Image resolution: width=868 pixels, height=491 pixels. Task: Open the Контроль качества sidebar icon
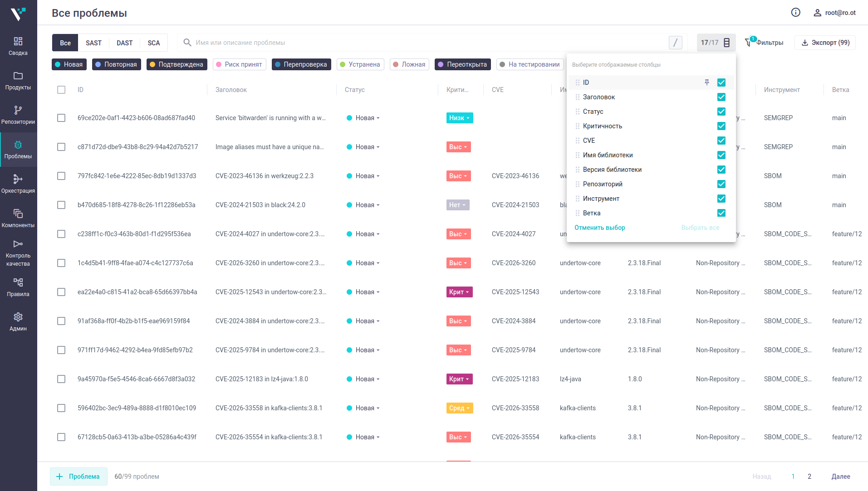[18, 244]
